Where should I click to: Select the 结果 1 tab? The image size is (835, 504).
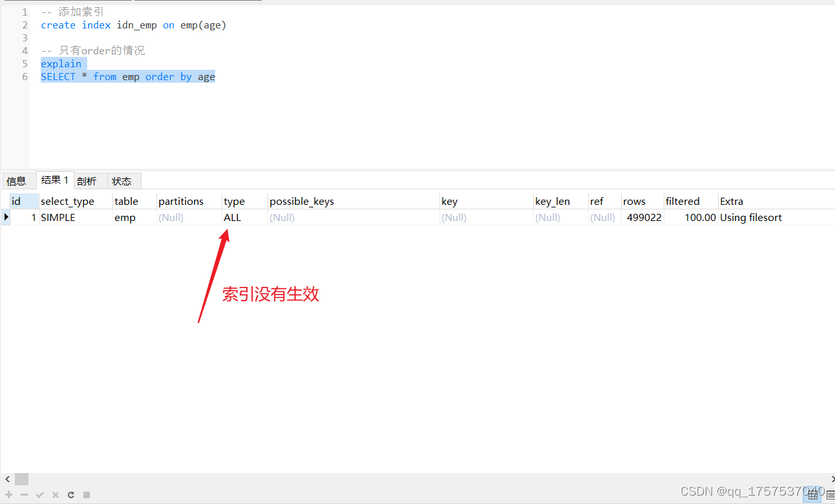(55, 180)
